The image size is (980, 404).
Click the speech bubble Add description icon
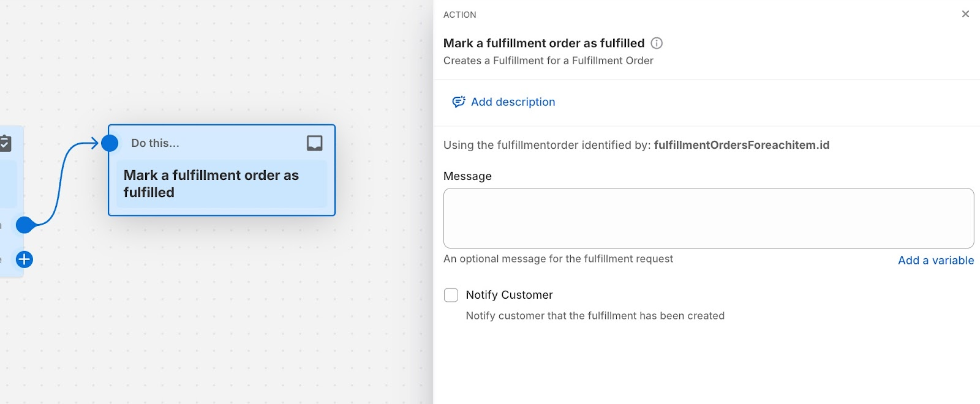coord(458,102)
